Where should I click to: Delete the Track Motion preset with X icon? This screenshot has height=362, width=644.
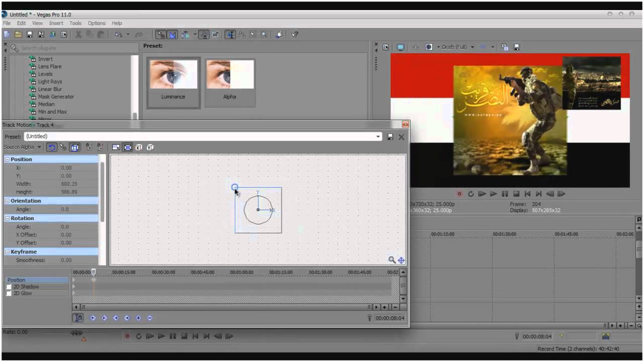pyautogui.click(x=401, y=137)
